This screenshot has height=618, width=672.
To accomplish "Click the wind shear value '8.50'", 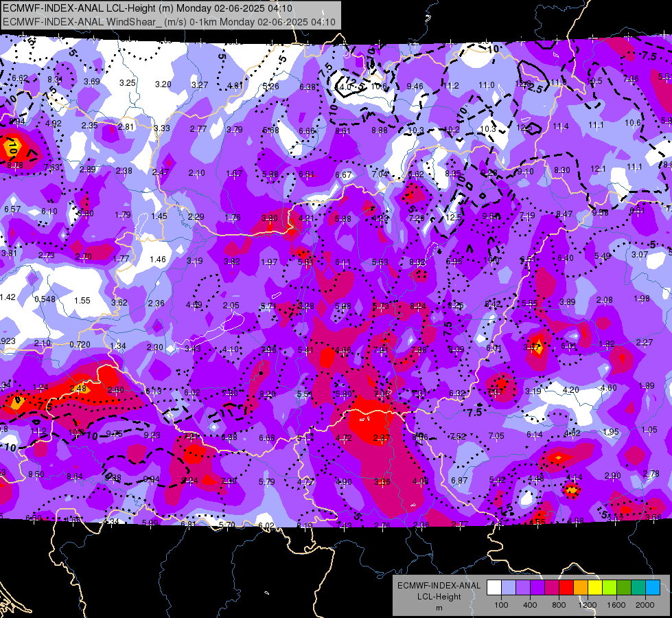I will tap(36, 474).
